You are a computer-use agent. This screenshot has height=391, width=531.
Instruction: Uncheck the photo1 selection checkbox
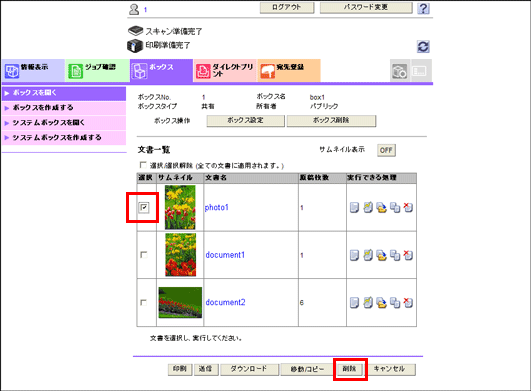click(144, 207)
